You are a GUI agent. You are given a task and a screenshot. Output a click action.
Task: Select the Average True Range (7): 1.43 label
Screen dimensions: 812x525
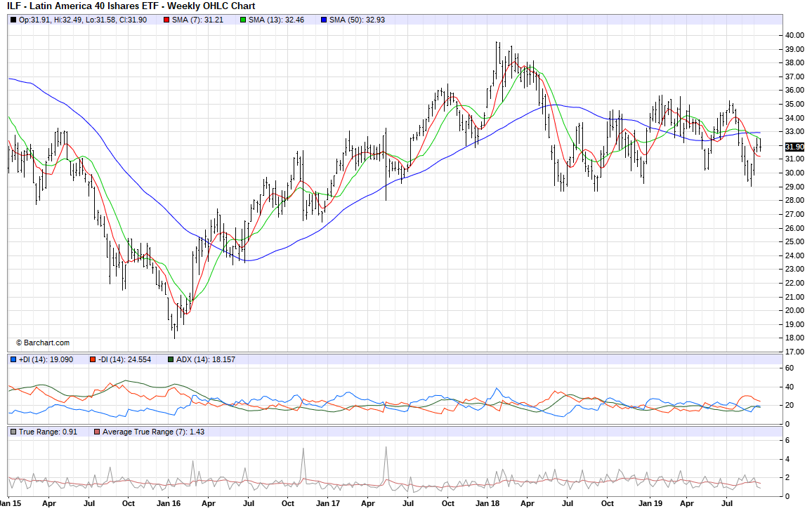pos(153,432)
